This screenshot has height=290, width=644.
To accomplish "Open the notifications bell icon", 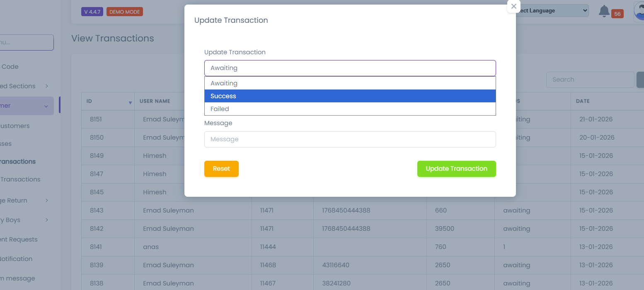I will (x=604, y=11).
